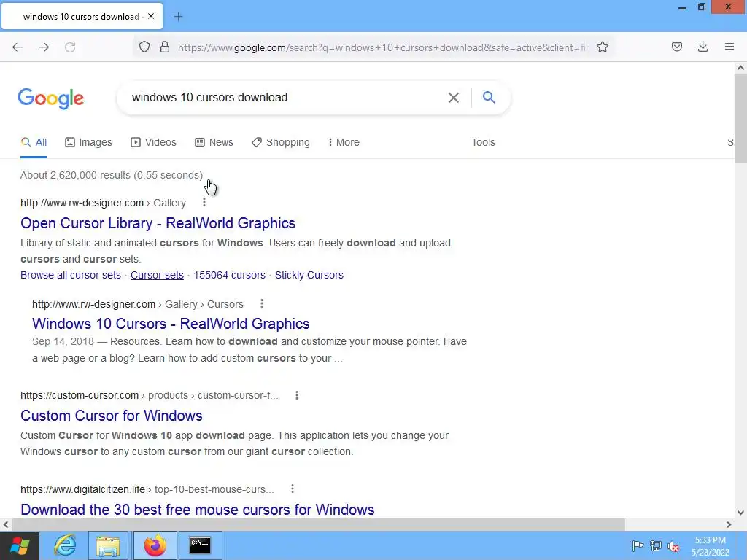Submit search with magnifying glass icon
The height and width of the screenshot is (560, 747).
click(x=489, y=97)
